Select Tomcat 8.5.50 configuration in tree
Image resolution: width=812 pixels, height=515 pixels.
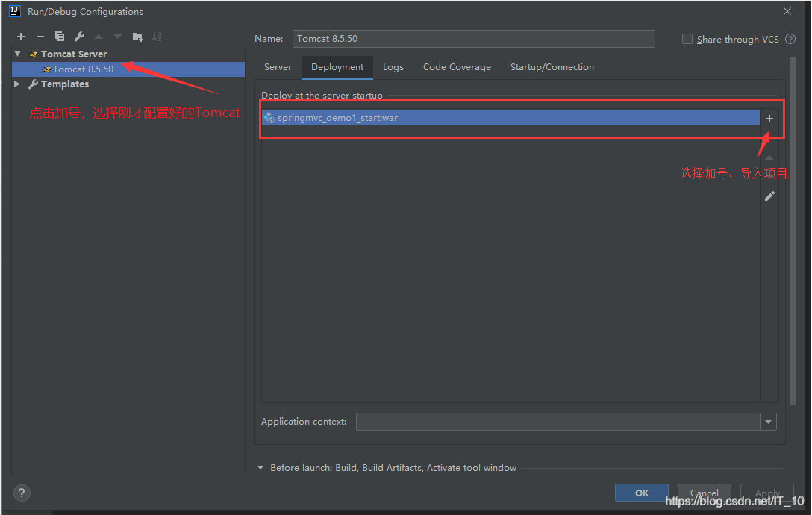pos(128,69)
